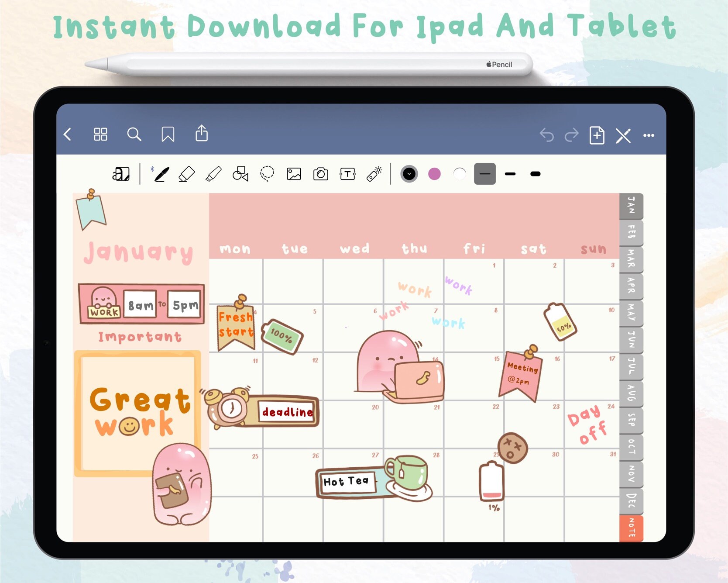Screen dimensions: 728x583
Task: Choose the Highlighter tool
Action: (213, 174)
